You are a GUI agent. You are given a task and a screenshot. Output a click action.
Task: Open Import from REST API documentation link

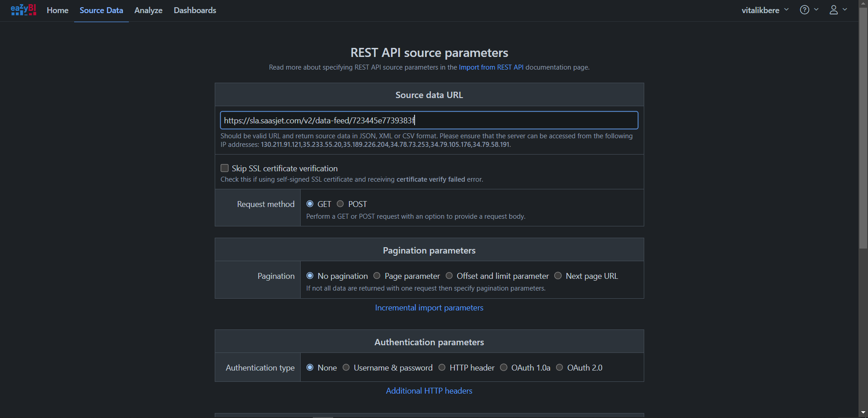pyautogui.click(x=491, y=67)
